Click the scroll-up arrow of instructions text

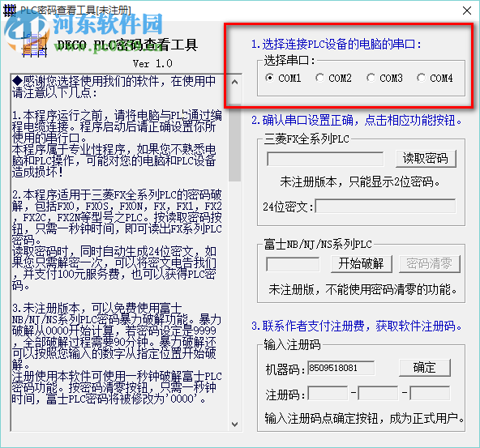coord(235,82)
